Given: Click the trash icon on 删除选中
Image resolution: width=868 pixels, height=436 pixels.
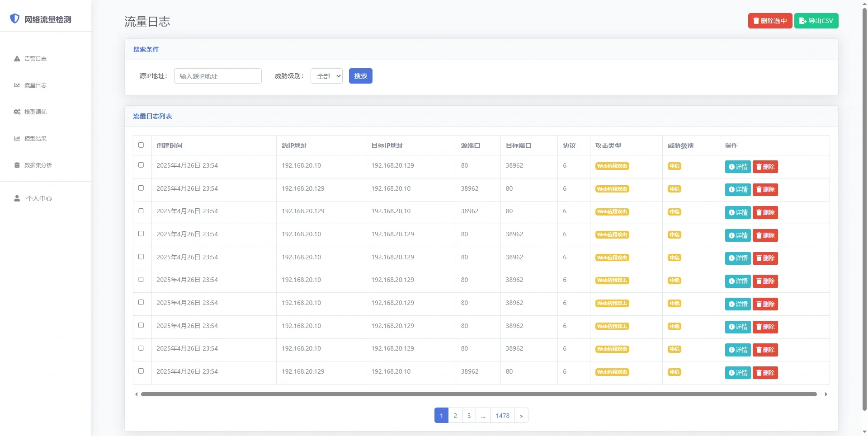Looking at the screenshot, I should pyautogui.click(x=756, y=21).
